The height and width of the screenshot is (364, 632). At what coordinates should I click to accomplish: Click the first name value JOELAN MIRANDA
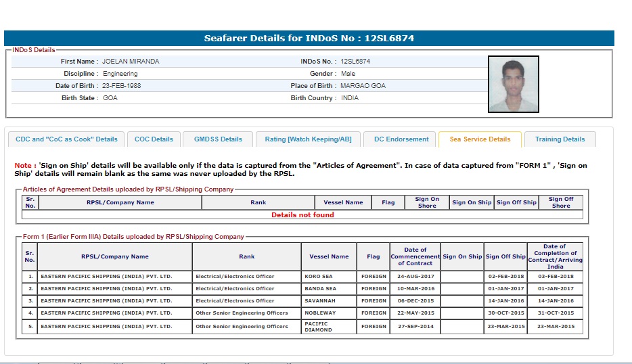coord(131,62)
